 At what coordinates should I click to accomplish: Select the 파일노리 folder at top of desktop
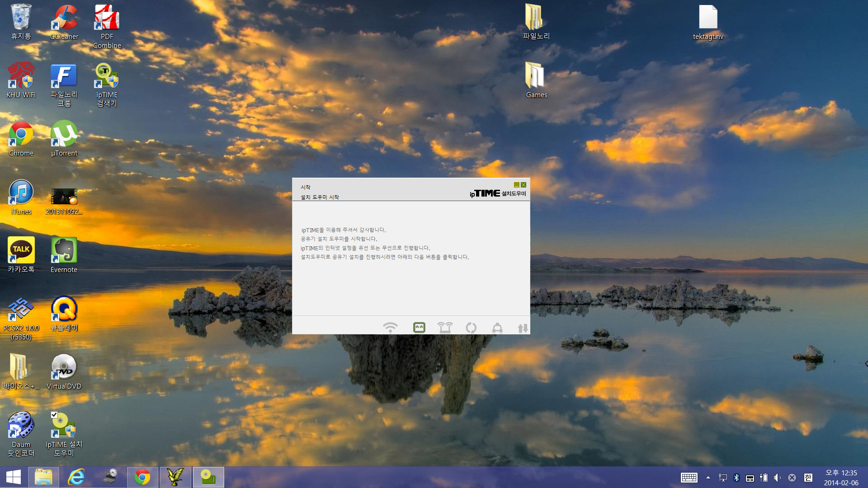[536, 22]
